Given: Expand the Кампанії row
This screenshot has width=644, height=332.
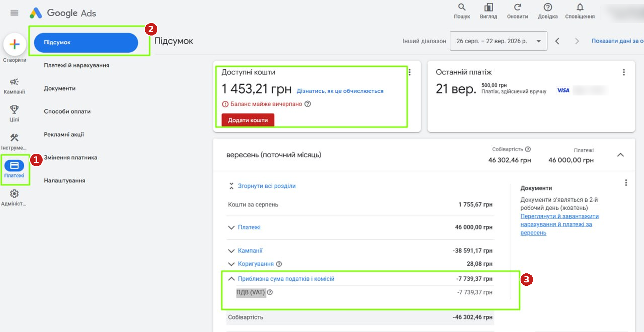Looking at the screenshot, I should [x=231, y=251].
